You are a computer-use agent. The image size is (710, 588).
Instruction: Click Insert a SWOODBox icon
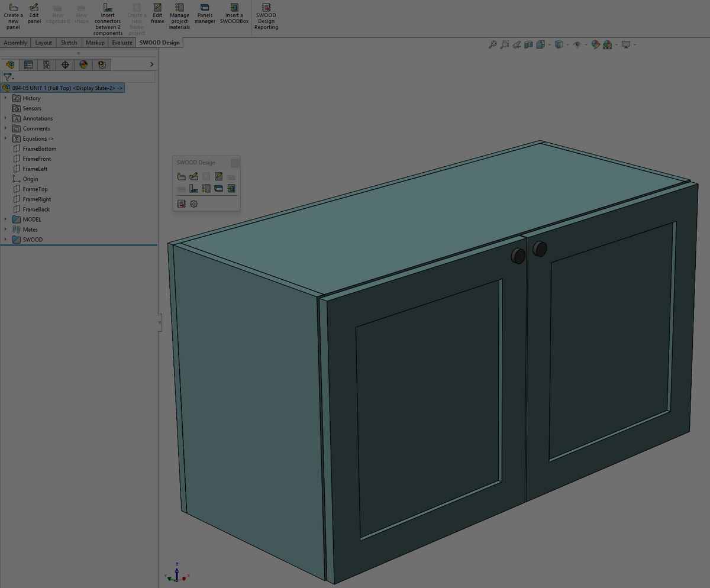234,14
